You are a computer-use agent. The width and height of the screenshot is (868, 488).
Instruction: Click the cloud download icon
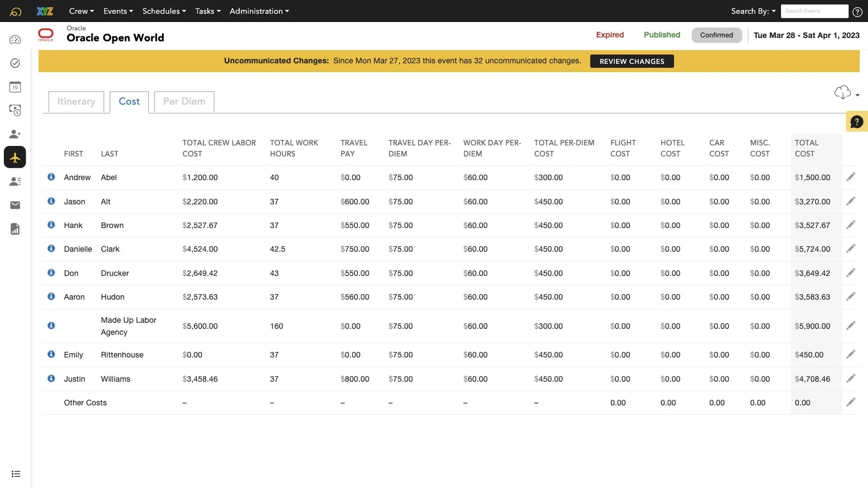pyautogui.click(x=843, y=93)
